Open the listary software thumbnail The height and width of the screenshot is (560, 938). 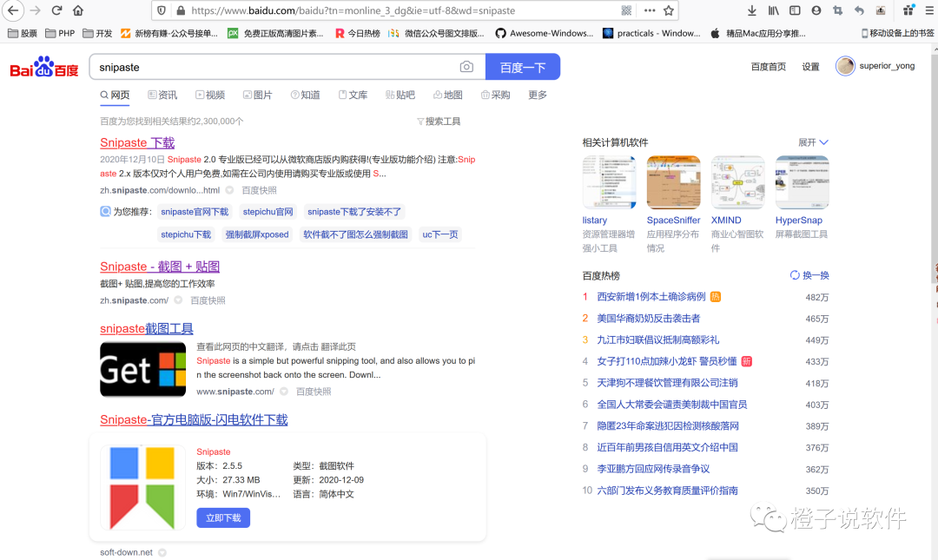click(609, 182)
